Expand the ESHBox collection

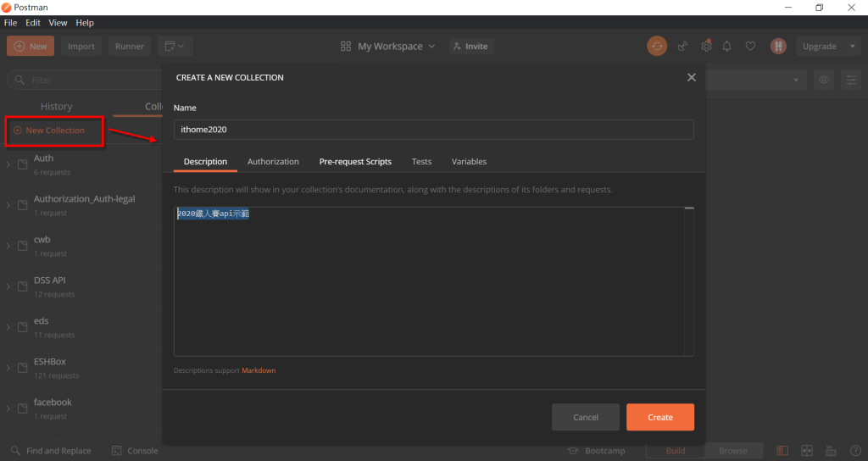(x=8, y=368)
